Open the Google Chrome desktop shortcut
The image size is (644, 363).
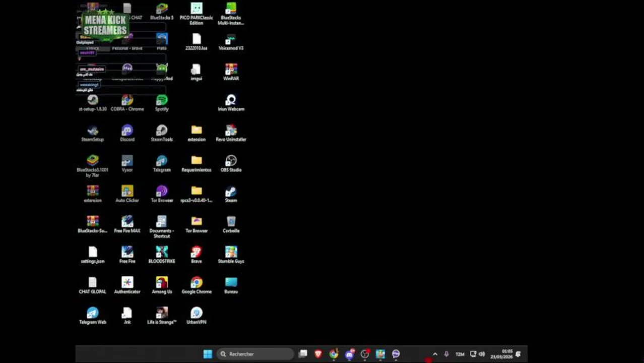(x=197, y=285)
